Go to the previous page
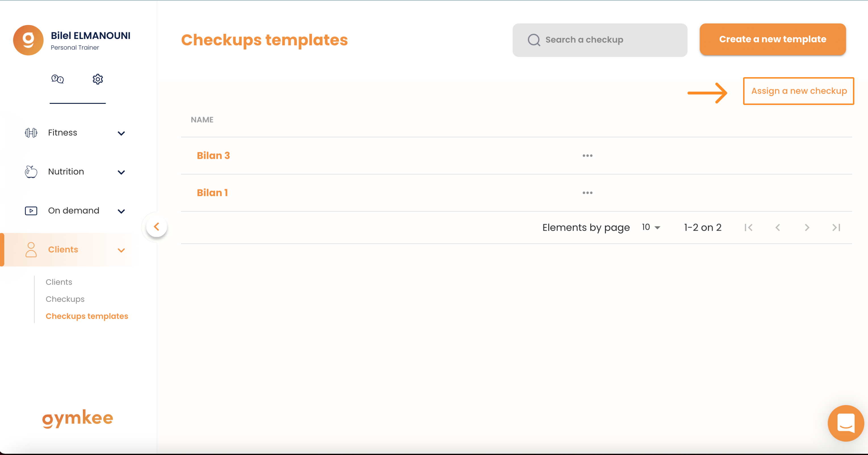The image size is (868, 455). tap(778, 228)
